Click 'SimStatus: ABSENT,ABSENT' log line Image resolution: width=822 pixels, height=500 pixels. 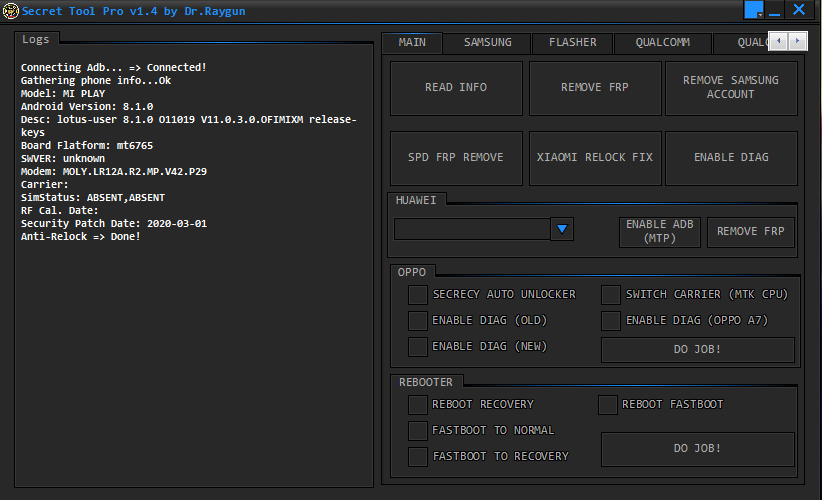(93, 198)
